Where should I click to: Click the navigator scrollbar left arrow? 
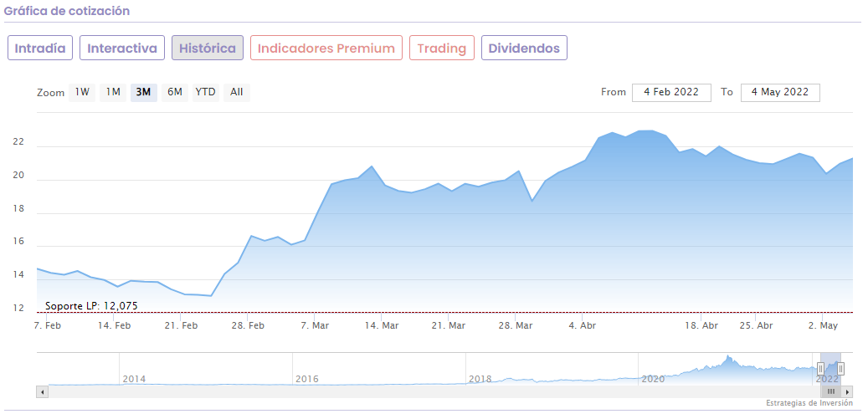coord(41,391)
